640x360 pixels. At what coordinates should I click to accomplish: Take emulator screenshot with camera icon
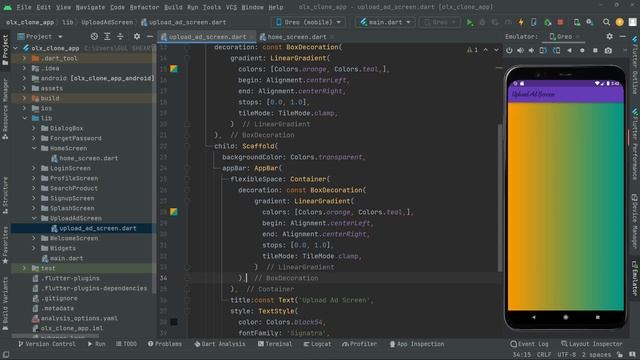pos(608,51)
